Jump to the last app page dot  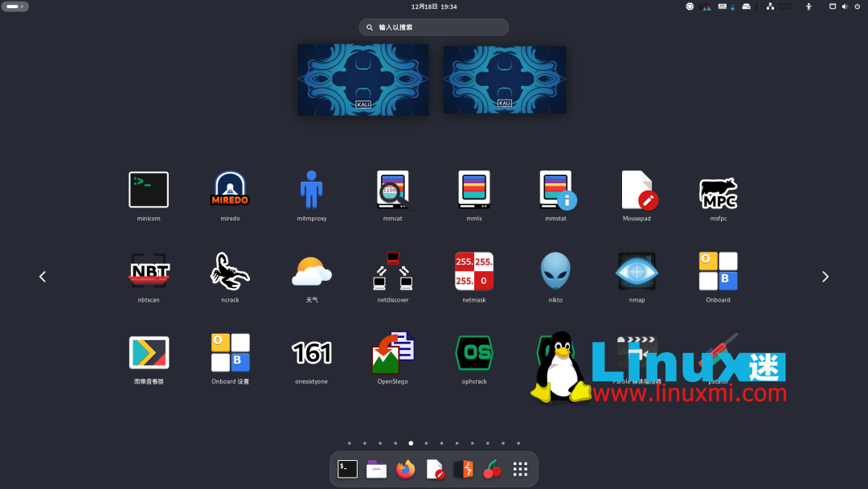[518, 443]
